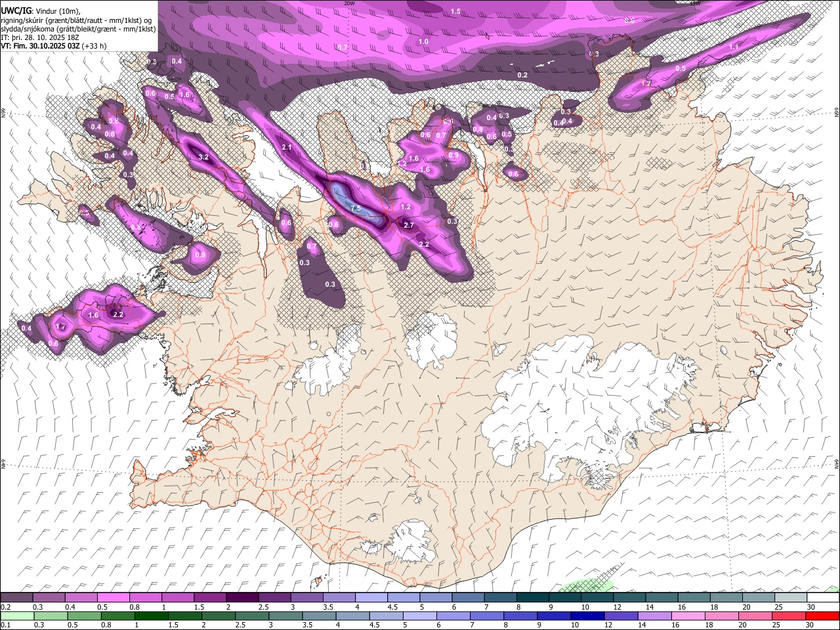Viewport: 840px width, 630px height.
Task: Pick the top-row dark teal swatch labeled 8
Action: (x=532, y=597)
